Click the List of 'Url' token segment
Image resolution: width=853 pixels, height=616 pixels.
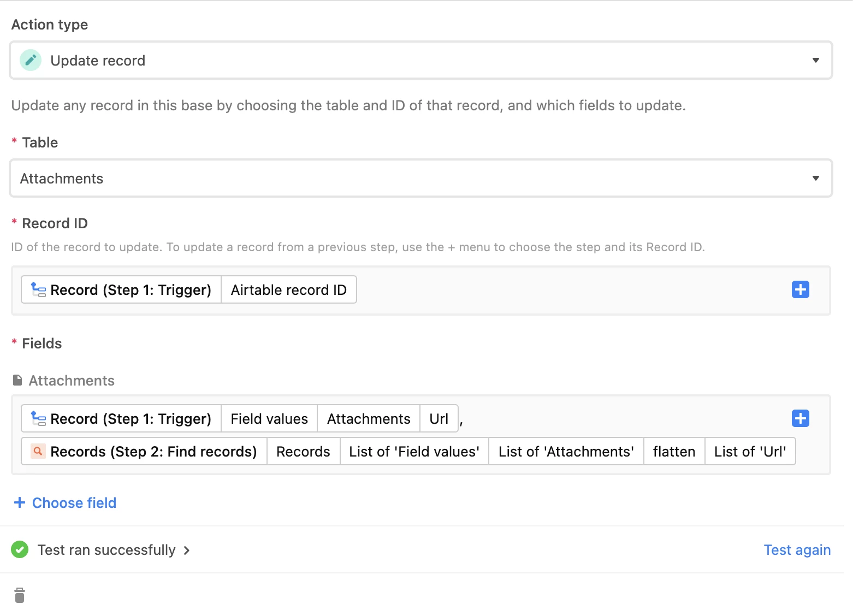[750, 451]
